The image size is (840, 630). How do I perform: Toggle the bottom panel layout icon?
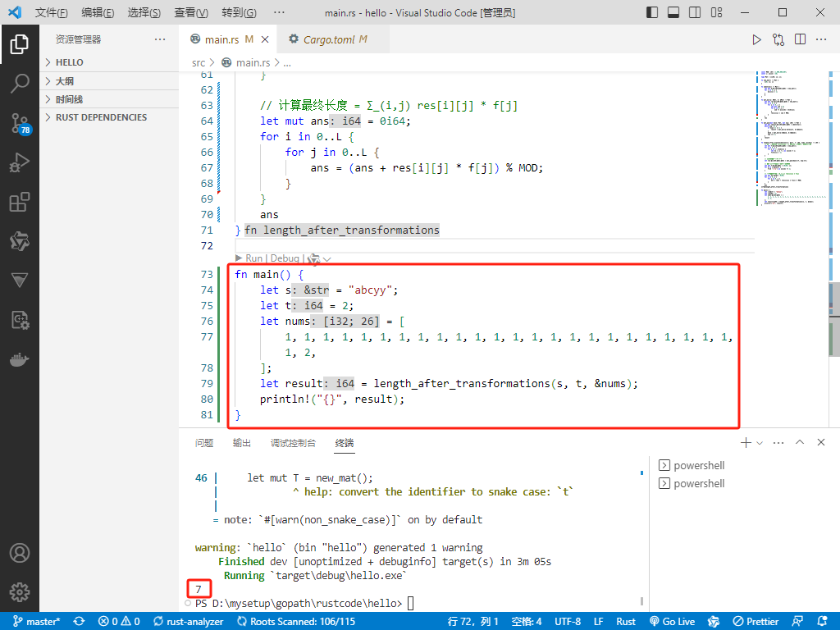[673, 12]
